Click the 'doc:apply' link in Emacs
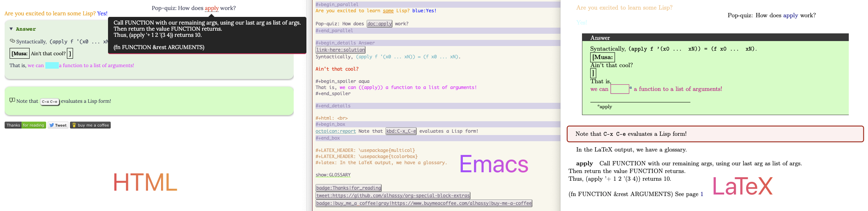Viewport: 868px width, 211px height. (379, 23)
